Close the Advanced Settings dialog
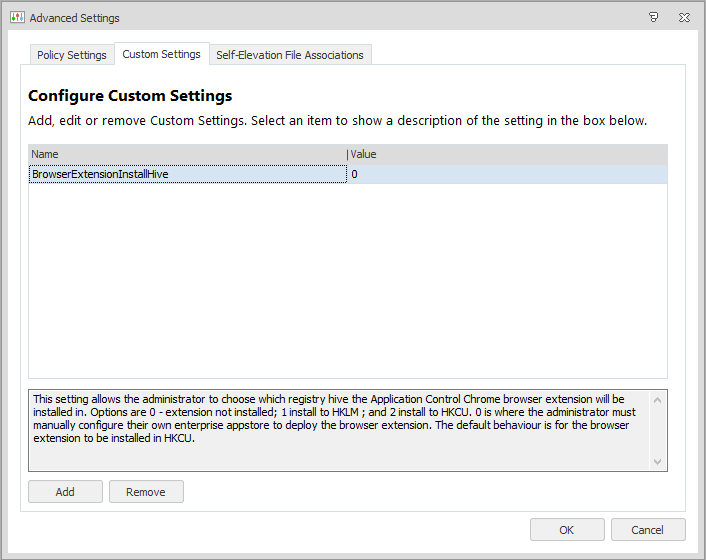 click(x=684, y=18)
